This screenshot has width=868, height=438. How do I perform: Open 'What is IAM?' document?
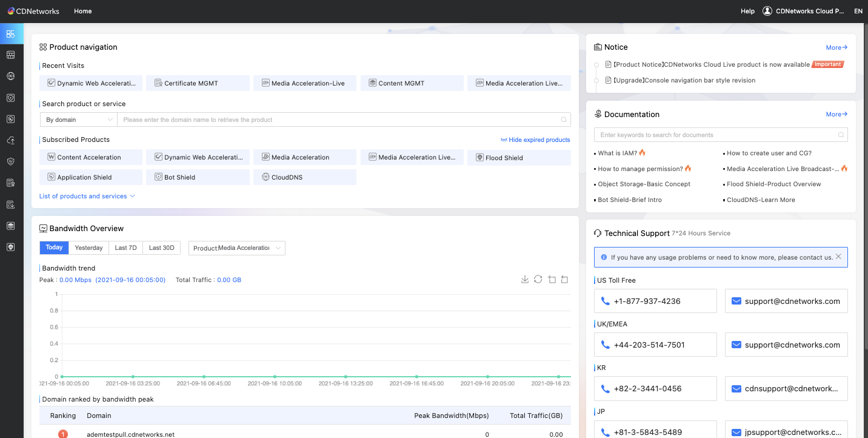tap(617, 153)
